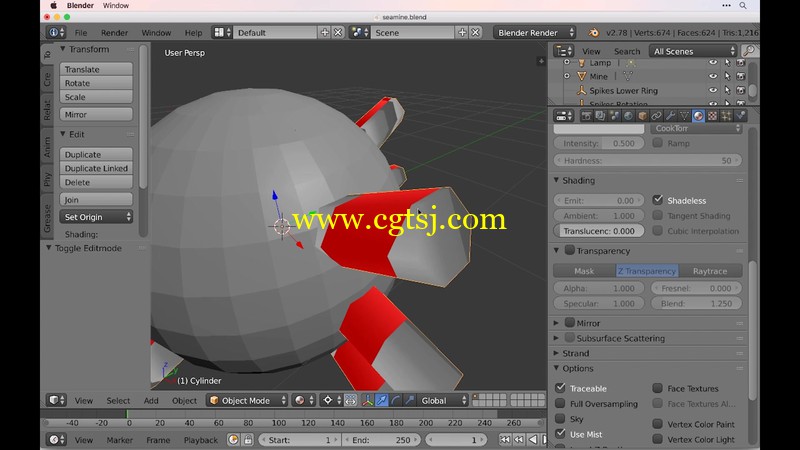
Task: Click the Blender logo in info header
Action: point(593,32)
